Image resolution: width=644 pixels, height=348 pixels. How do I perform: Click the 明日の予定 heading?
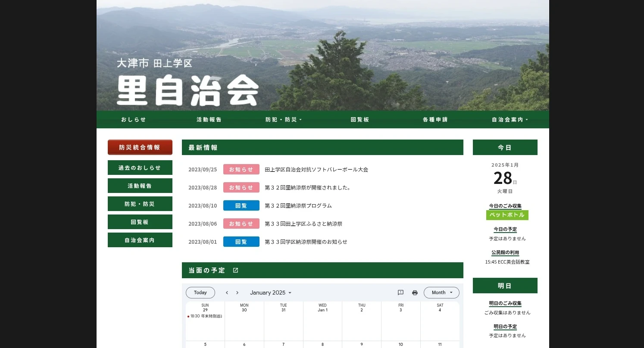[x=505, y=326]
